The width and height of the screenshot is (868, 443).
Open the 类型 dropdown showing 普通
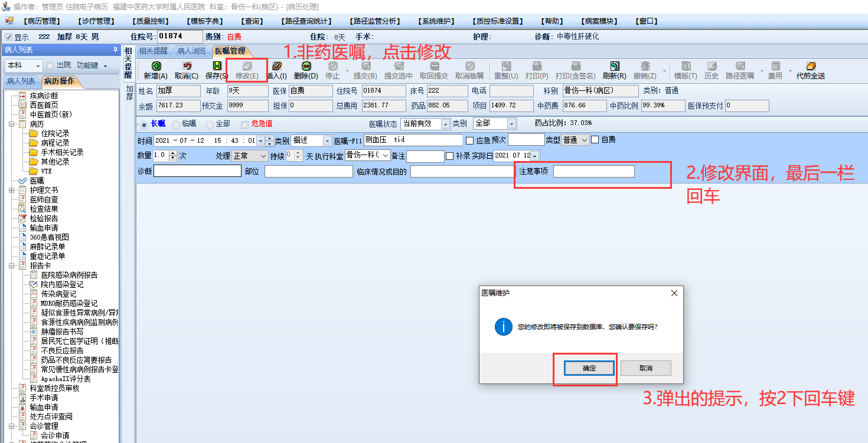(x=585, y=140)
